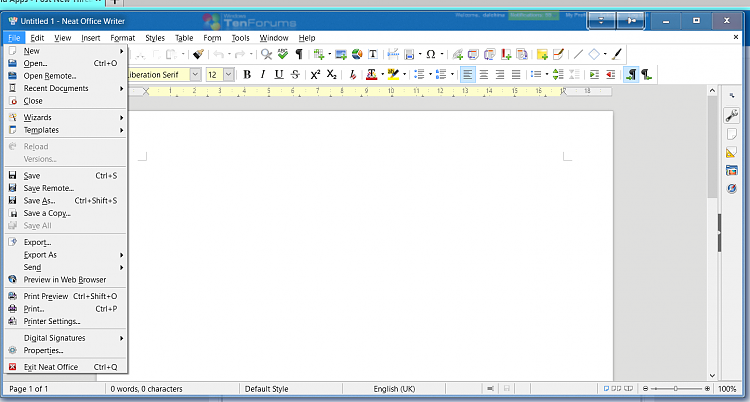Select Exit Neat Office
The width and height of the screenshot is (750, 402).
pos(65,367)
